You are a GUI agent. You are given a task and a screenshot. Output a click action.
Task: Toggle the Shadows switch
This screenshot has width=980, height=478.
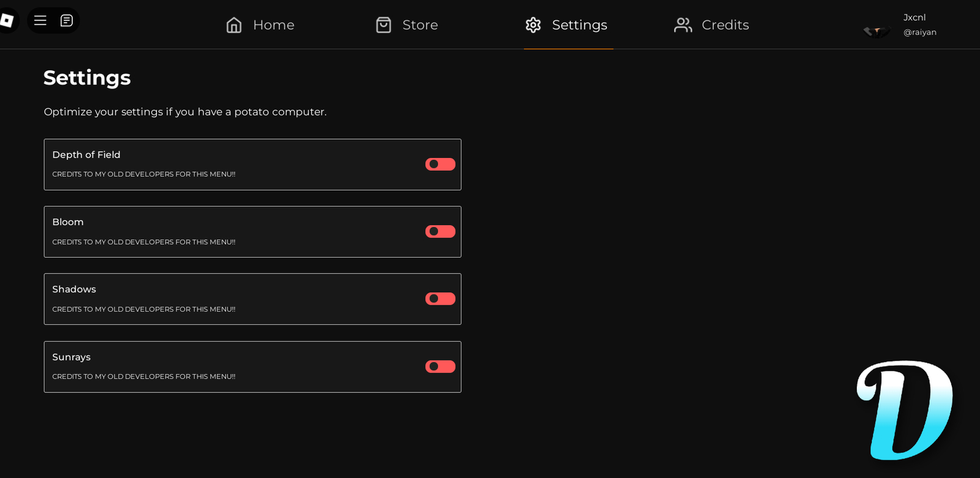click(440, 299)
